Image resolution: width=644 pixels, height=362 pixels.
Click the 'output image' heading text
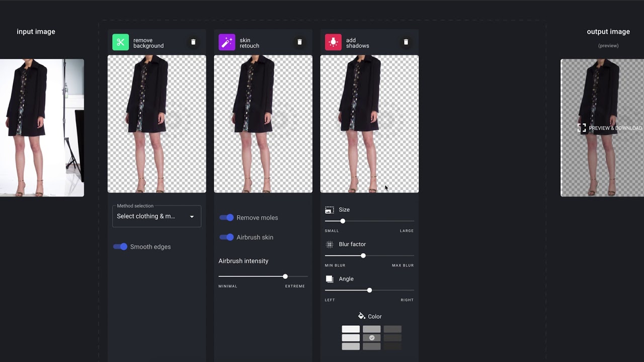click(x=608, y=32)
